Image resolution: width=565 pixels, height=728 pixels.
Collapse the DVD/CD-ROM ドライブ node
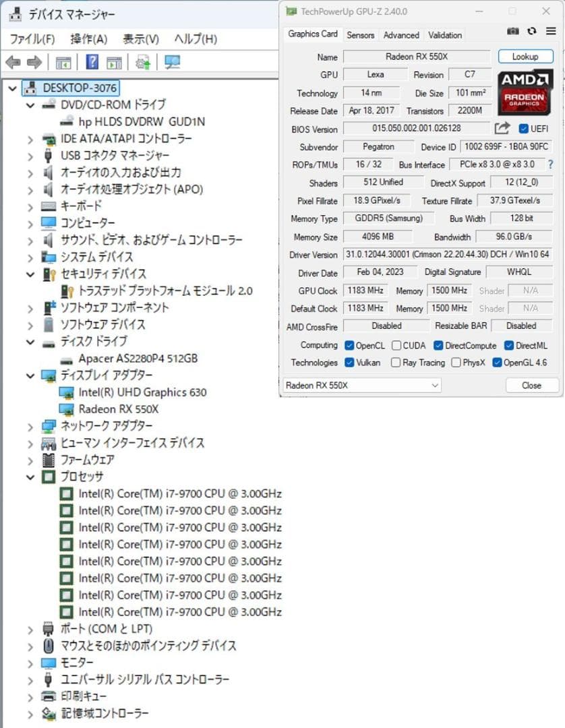tap(30, 105)
